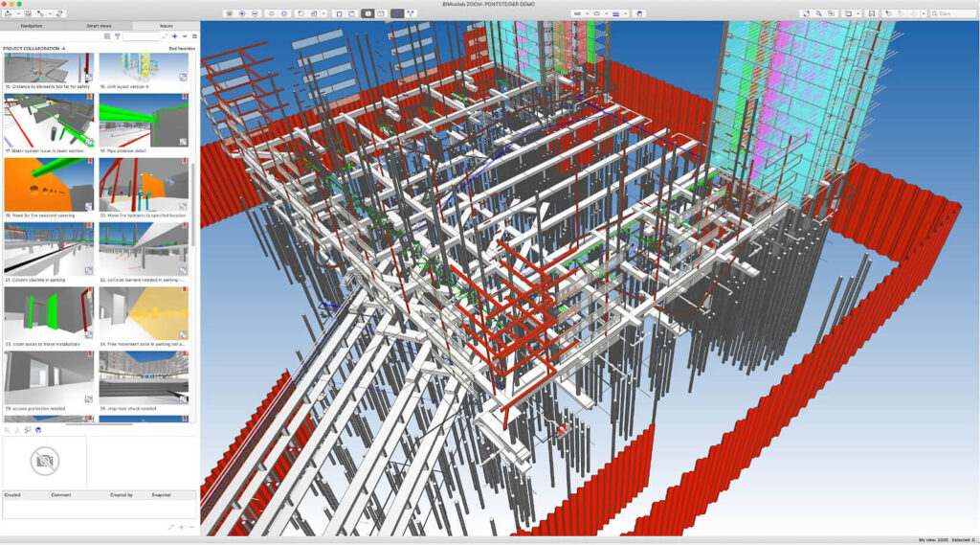Switch to the Smart views tab
This screenshot has width=980, height=545.
[99, 26]
